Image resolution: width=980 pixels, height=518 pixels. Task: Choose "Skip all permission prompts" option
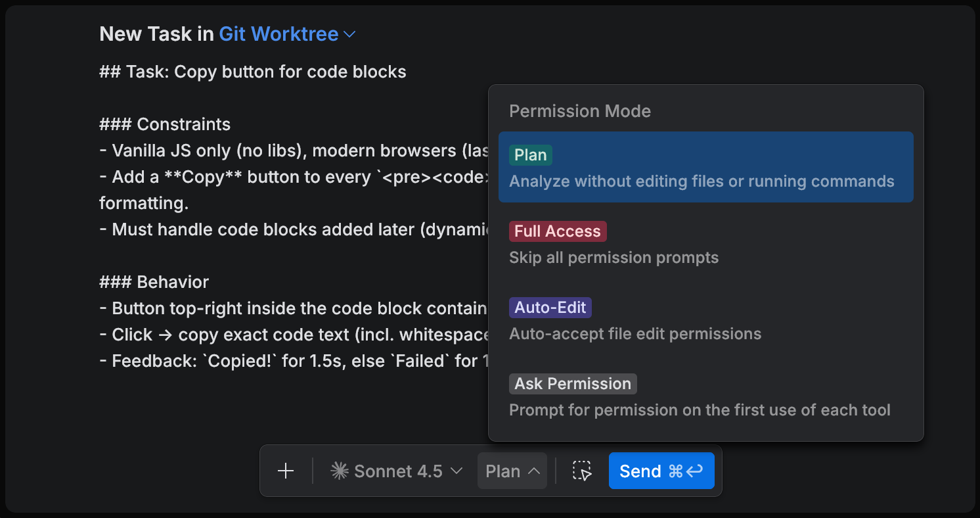coord(613,258)
